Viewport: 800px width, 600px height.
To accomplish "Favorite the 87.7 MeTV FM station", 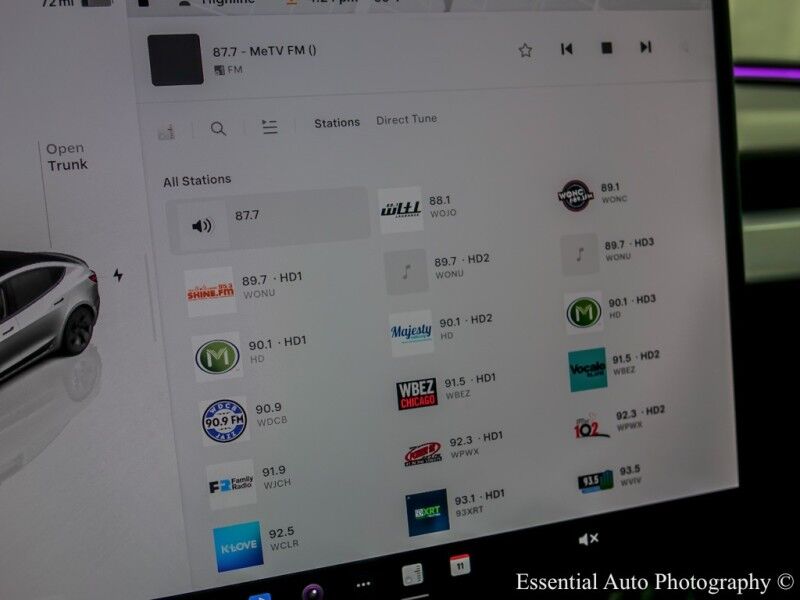I will pyautogui.click(x=525, y=50).
